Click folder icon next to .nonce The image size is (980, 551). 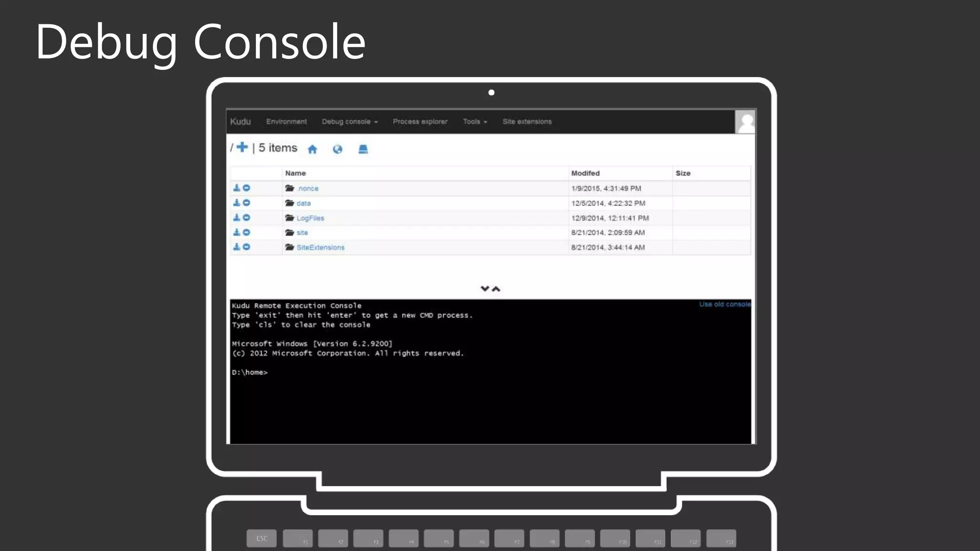coord(290,188)
